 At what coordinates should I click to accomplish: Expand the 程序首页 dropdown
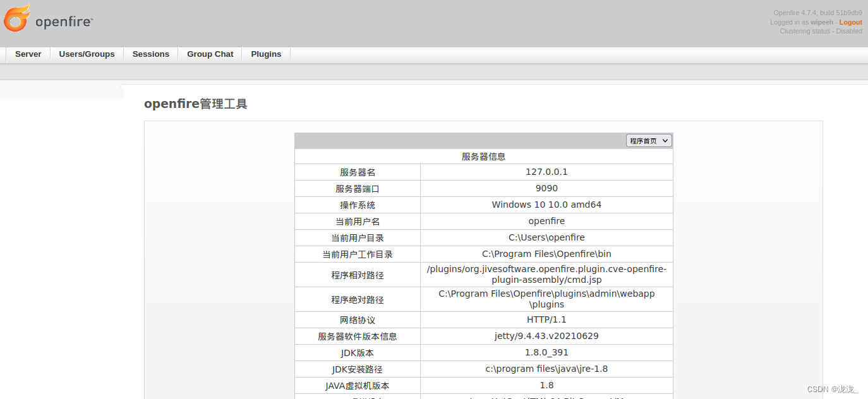(x=649, y=141)
